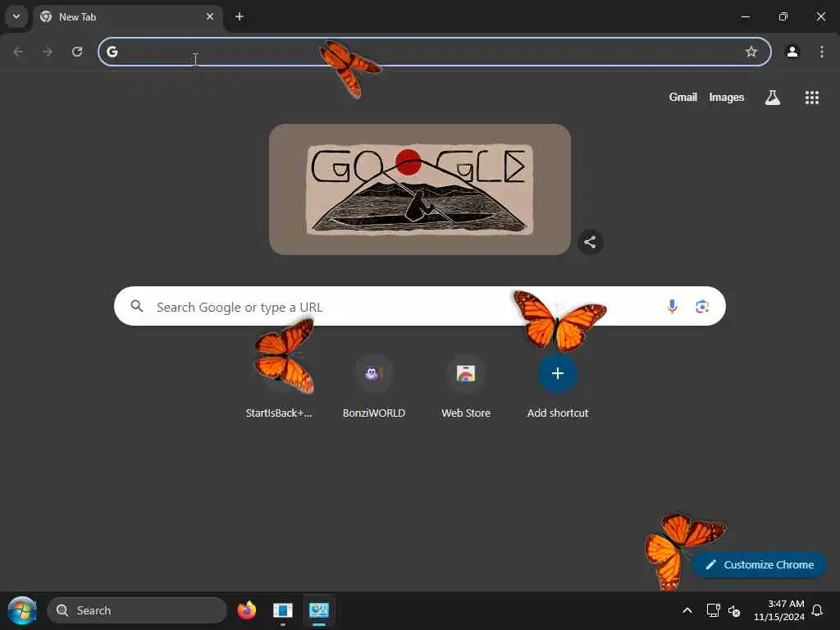Go back to previous page
Image resolution: width=840 pixels, height=630 pixels.
[x=18, y=52]
